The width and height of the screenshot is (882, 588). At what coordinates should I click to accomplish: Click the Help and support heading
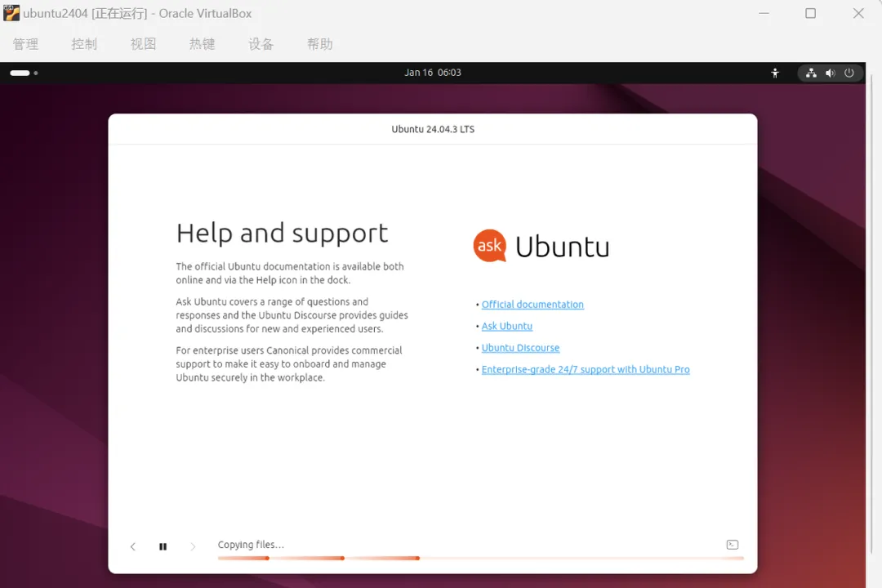[x=282, y=233]
